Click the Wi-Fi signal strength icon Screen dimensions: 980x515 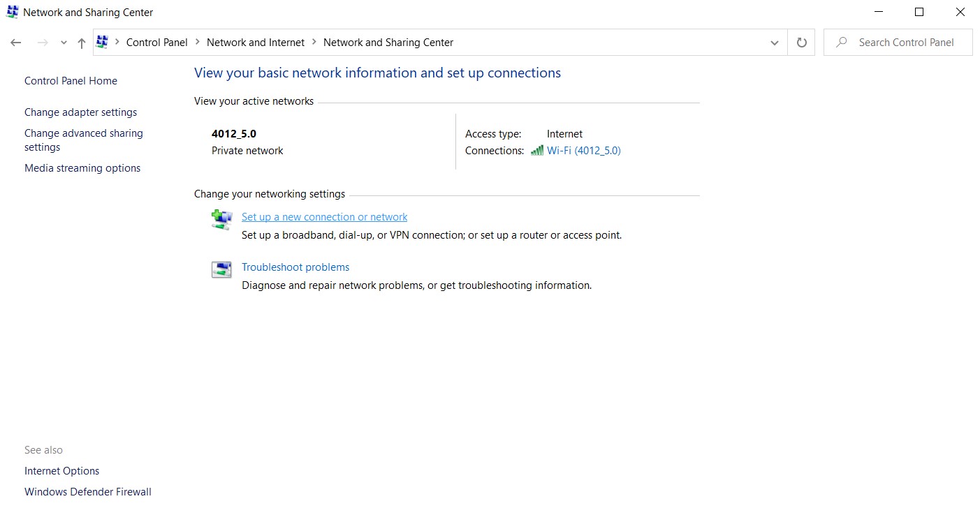(536, 151)
